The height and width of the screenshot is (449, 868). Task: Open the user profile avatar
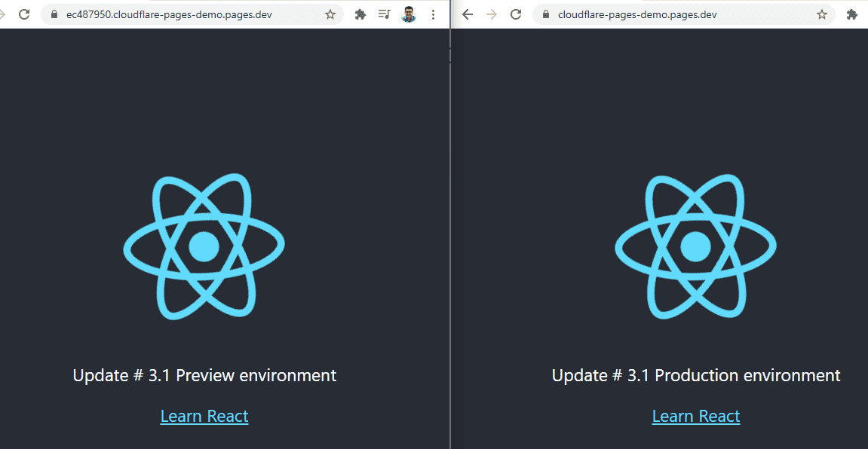[x=409, y=14]
